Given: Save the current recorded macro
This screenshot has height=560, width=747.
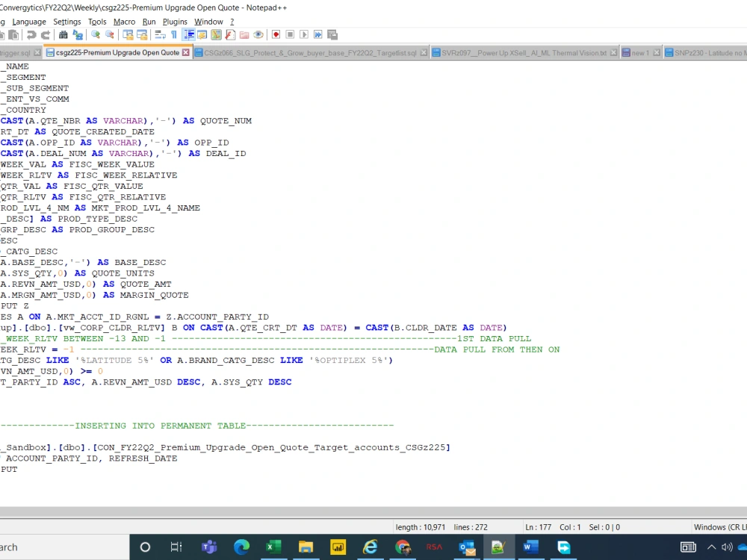Looking at the screenshot, I should 332,35.
